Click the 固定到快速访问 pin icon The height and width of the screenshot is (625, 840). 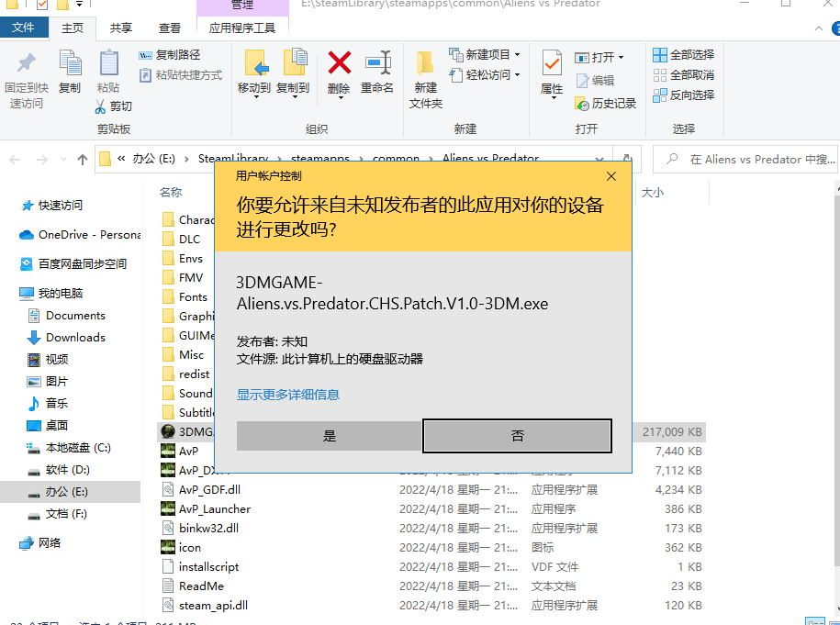coord(27,63)
